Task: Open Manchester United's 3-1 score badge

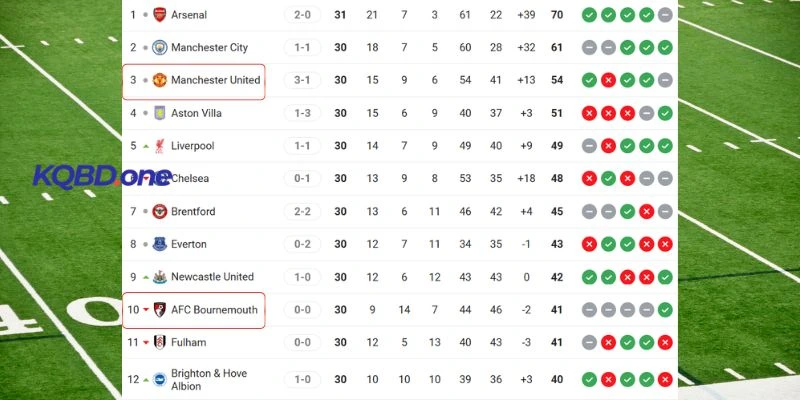Action: click(x=303, y=80)
